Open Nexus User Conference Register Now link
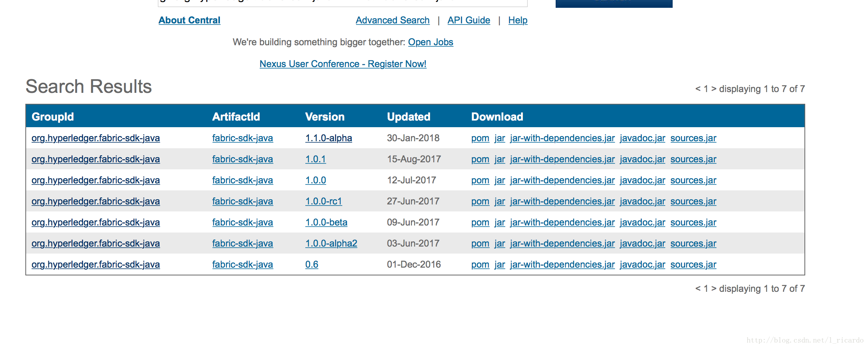This screenshot has width=868, height=348. click(x=343, y=64)
